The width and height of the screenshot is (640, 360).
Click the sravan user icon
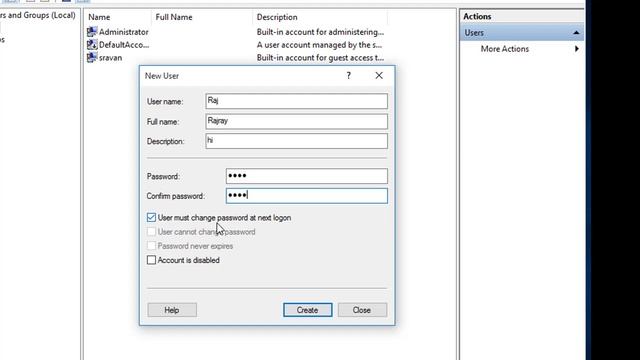92,58
